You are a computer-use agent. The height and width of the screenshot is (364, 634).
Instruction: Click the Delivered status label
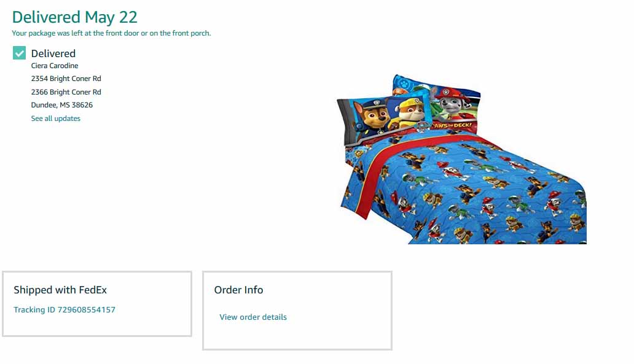click(53, 53)
